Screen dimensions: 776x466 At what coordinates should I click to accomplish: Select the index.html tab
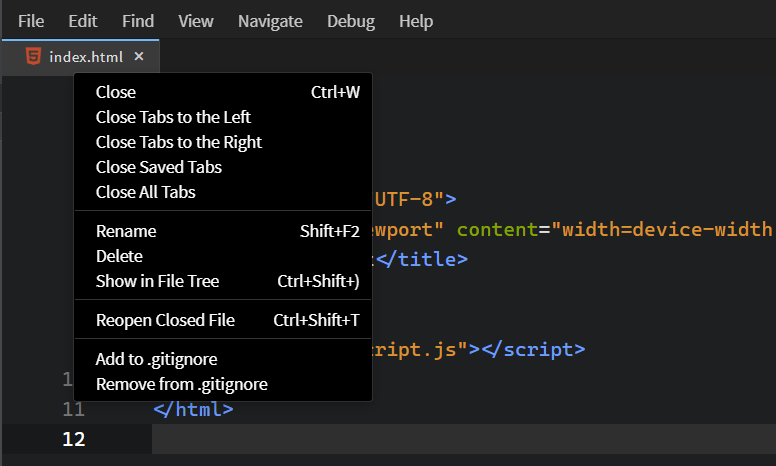[81, 57]
